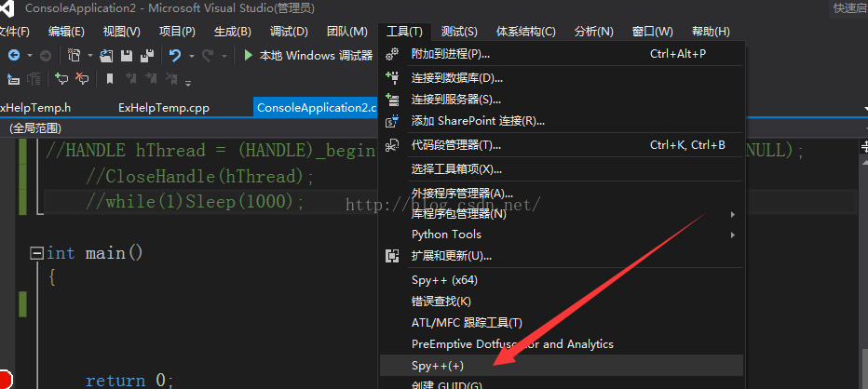The width and height of the screenshot is (868, 389).
Task: Click the Redo arrow icon
Action: [208, 55]
